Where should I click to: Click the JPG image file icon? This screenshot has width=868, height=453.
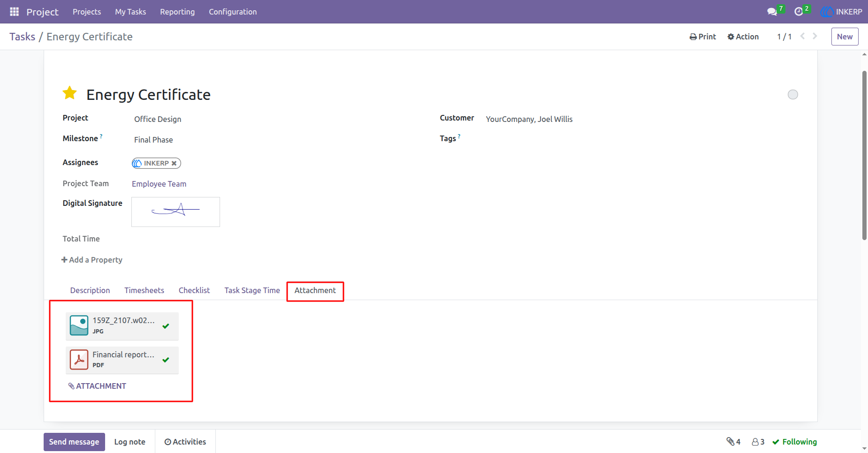pyautogui.click(x=79, y=325)
